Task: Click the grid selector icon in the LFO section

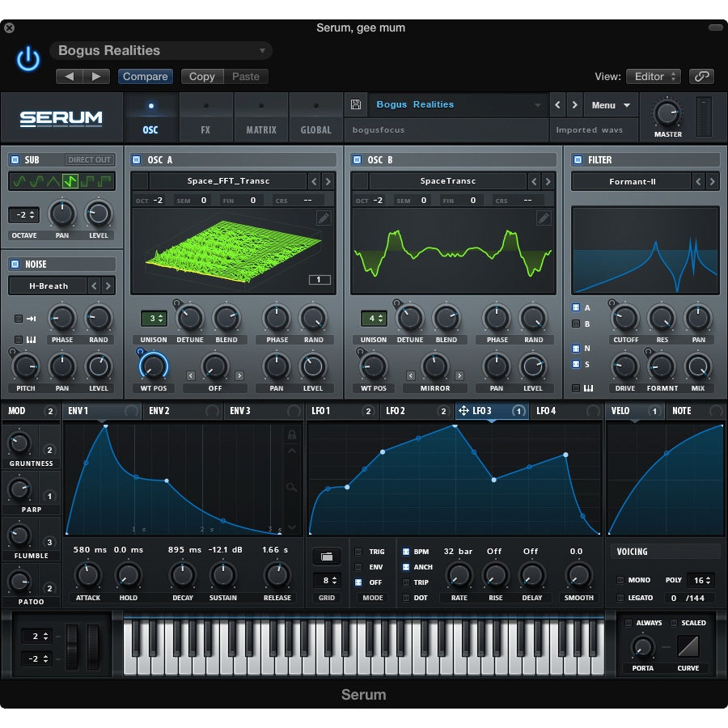Action: coord(327,557)
